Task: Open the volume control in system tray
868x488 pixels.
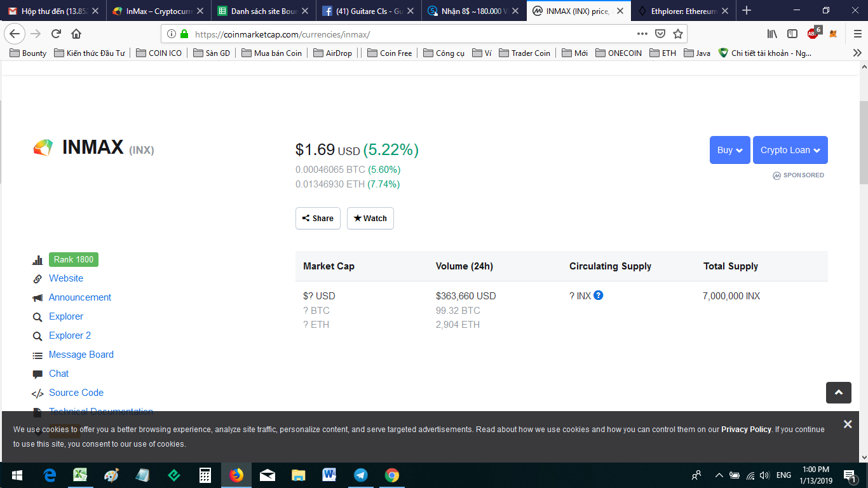Action: tap(764, 475)
